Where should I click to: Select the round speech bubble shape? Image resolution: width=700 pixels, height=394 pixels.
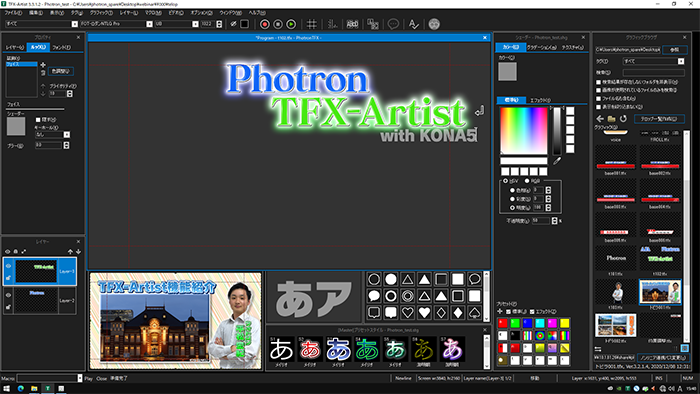(475, 279)
